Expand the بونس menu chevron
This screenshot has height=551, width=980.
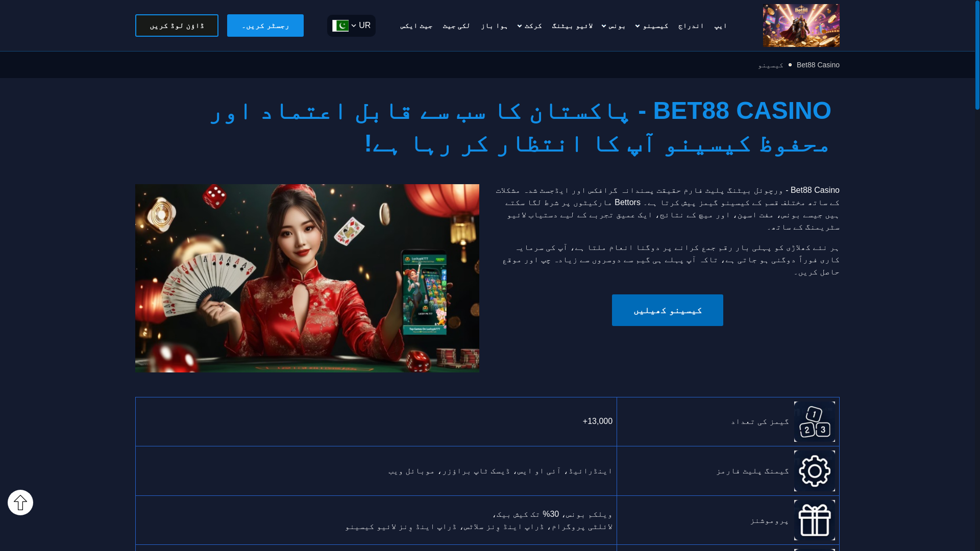click(604, 26)
